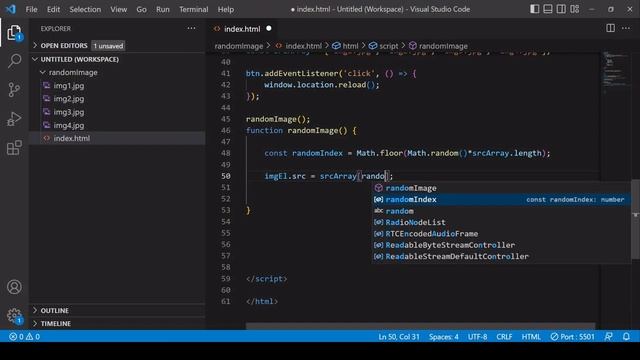Open the Go menu

click(x=141, y=9)
